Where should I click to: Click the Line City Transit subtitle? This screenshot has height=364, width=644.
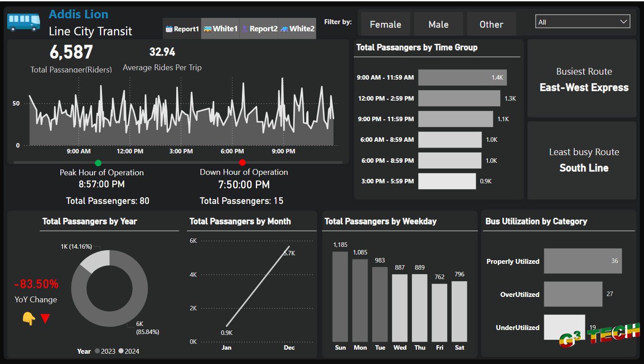tap(90, 31)
